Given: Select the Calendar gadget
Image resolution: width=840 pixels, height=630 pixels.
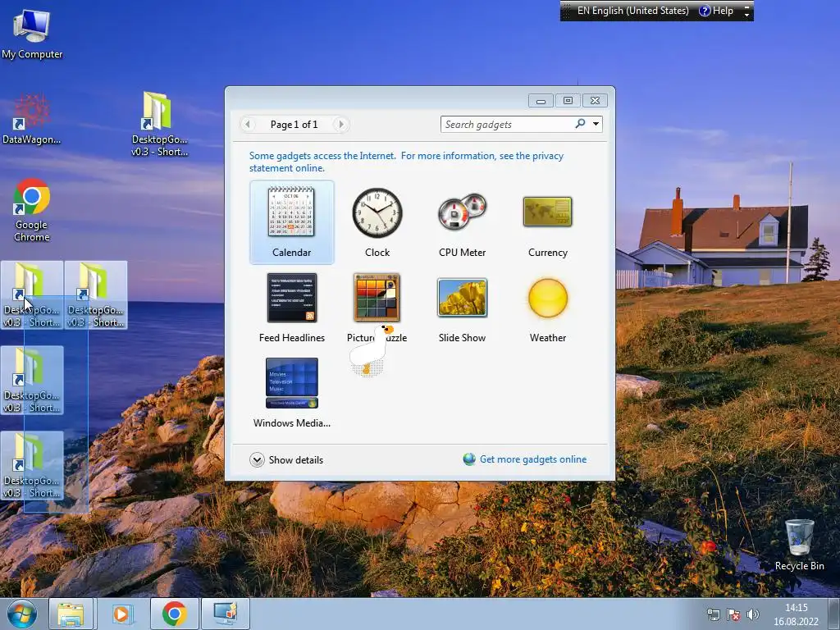Looking at the screenshot, I should coord(291,221).
